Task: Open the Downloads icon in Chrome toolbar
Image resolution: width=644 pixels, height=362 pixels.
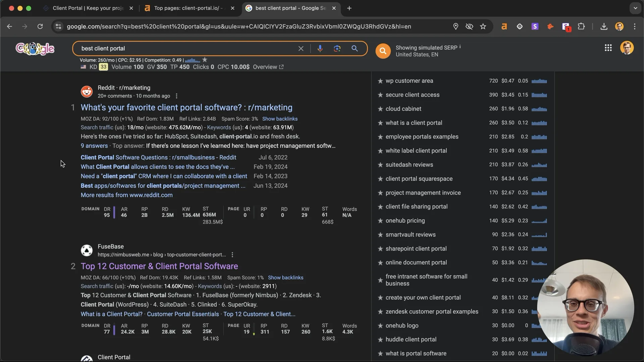Action: pos(604,26)
